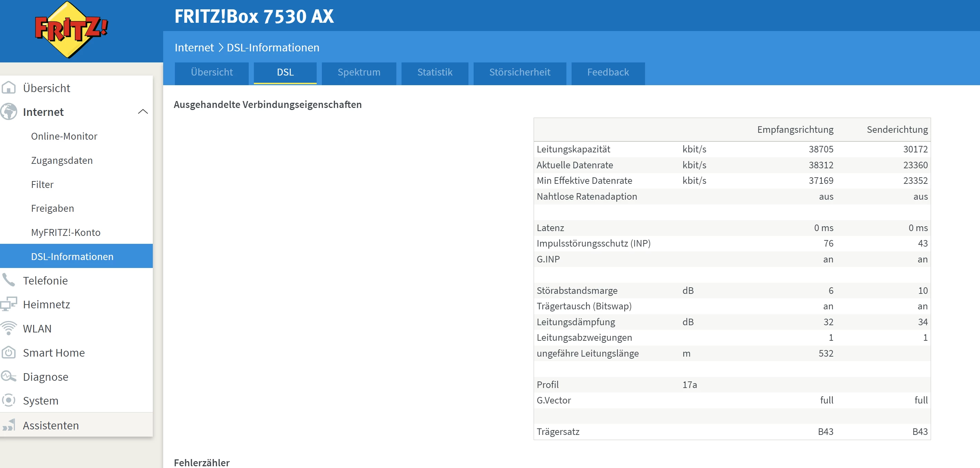Open the Feedback tab

click(607, 72)
